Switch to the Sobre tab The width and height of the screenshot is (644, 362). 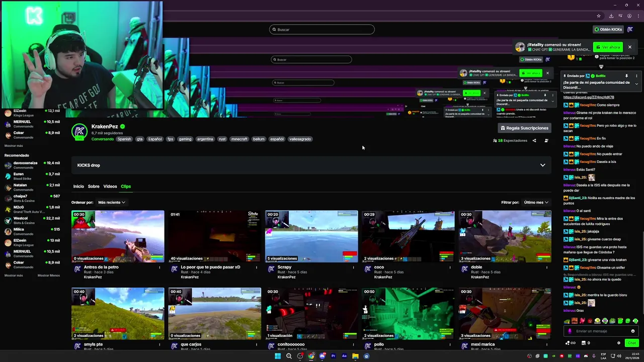(x=94, y=186)
